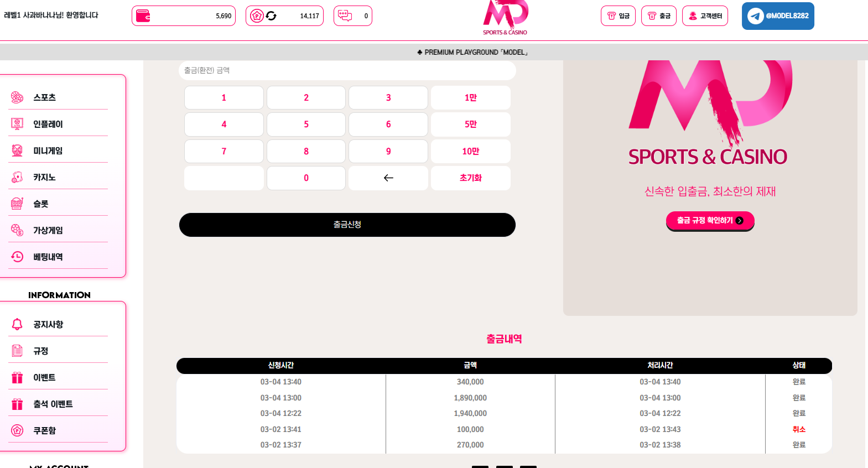The width and height of the screenshot is (868, 468).
Task: Click the 입금 deposit button
Action: pos(618,15)
